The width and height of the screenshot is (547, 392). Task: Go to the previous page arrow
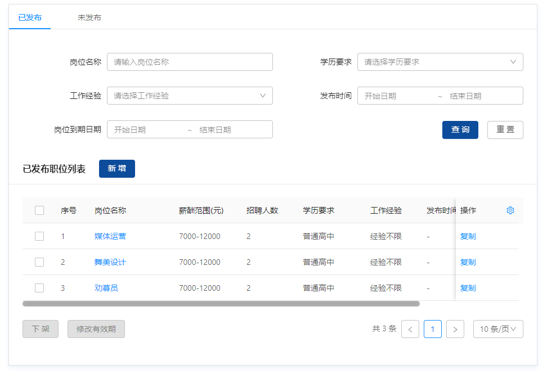pyautogui.click(x=410, y=329)
